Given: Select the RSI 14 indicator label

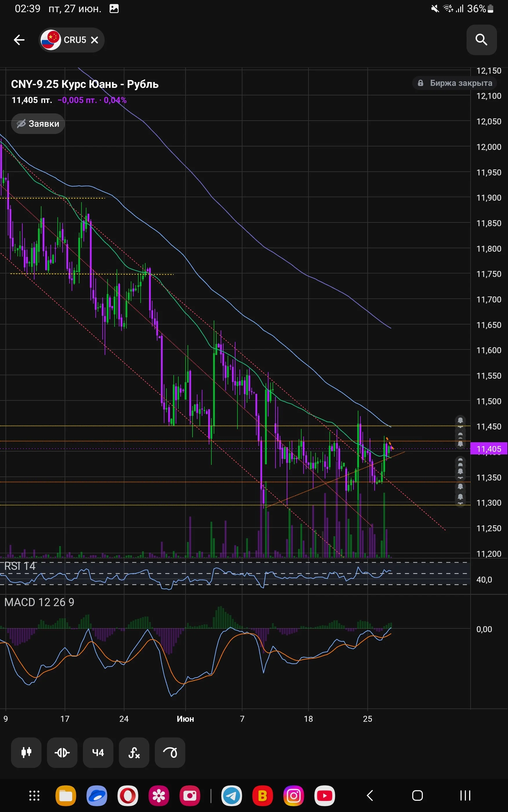Looking at the screenshot, I should coord(20,566).
